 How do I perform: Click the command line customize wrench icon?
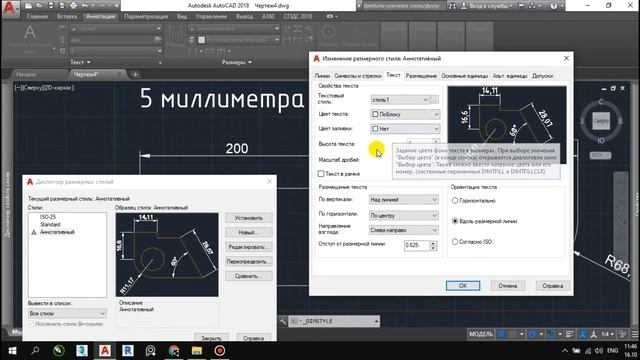283,321
